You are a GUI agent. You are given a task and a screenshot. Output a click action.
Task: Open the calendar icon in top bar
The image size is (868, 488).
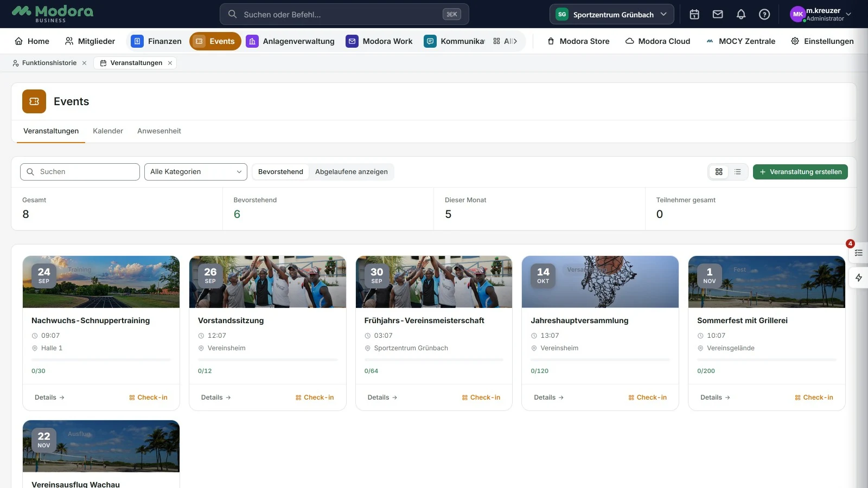(694, 15)
